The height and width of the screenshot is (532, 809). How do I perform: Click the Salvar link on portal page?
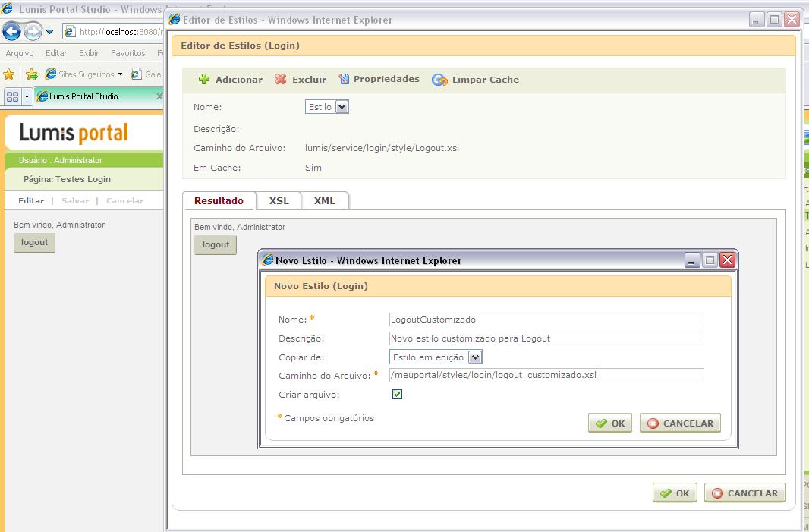pos(75,200)
